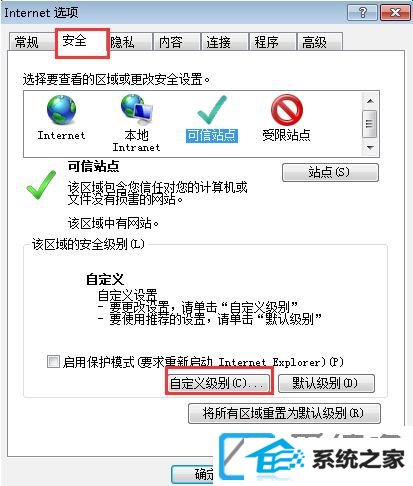The width and height of the screenshot is (413, 486).
Task: Open the 内容 tab
Action: 170,42
